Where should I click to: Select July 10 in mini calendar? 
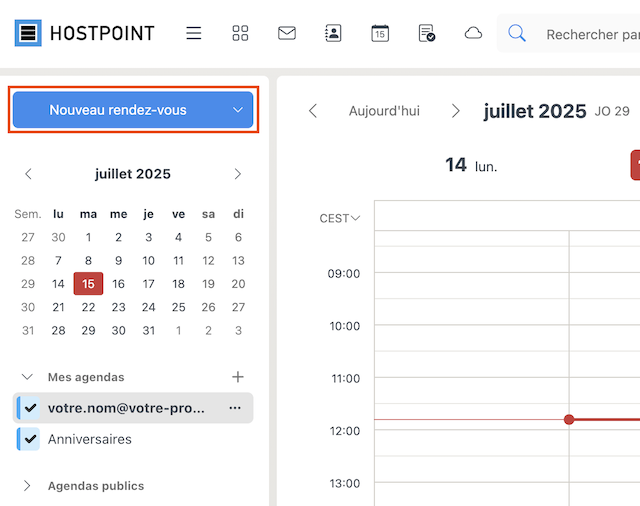[149, 260]
